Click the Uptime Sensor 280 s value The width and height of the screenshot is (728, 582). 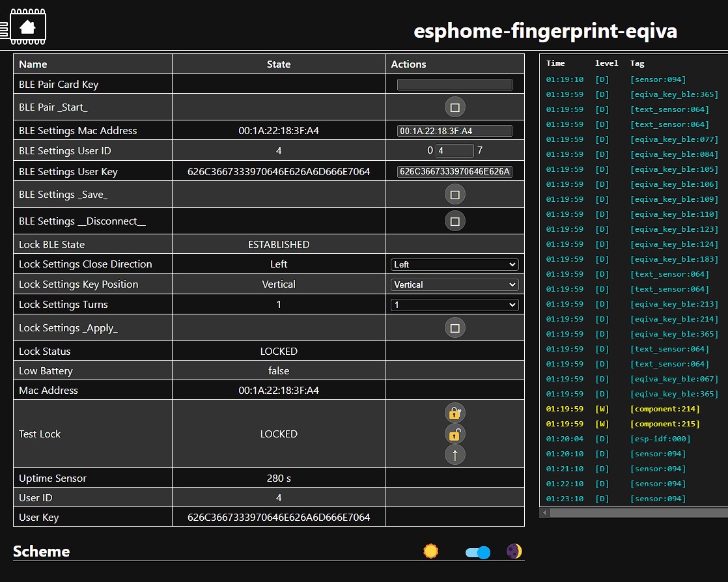279,478
